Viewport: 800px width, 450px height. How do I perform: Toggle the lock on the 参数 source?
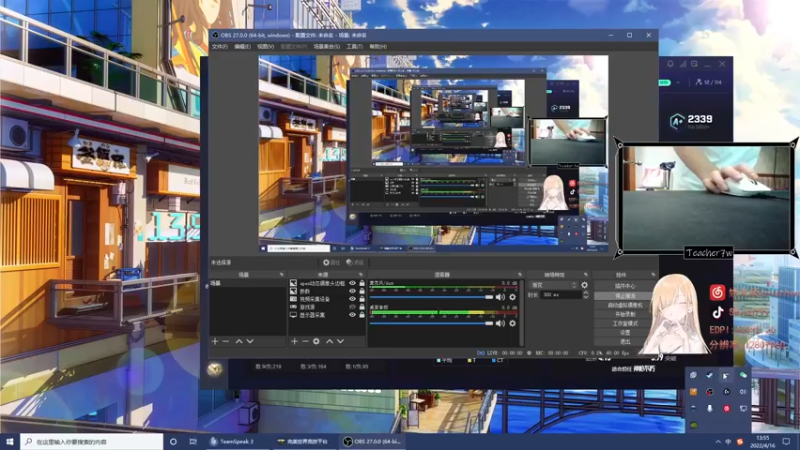point(362,291)
